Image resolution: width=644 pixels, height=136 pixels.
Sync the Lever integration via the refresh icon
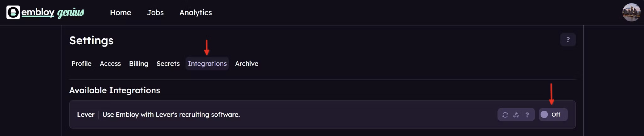click(x=505, y=115)
